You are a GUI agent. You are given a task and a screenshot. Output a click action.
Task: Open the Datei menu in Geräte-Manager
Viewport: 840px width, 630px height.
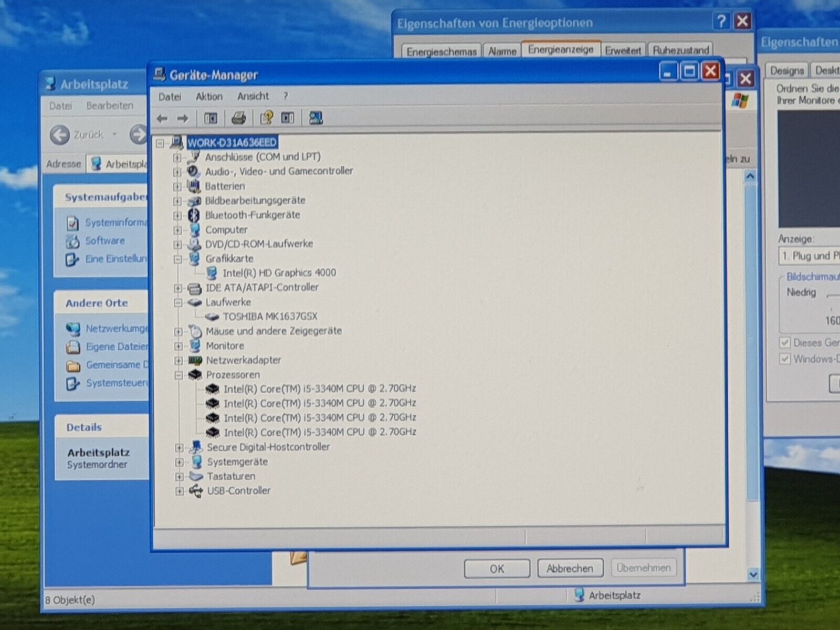pyautogui.click(x=170, y=97)
